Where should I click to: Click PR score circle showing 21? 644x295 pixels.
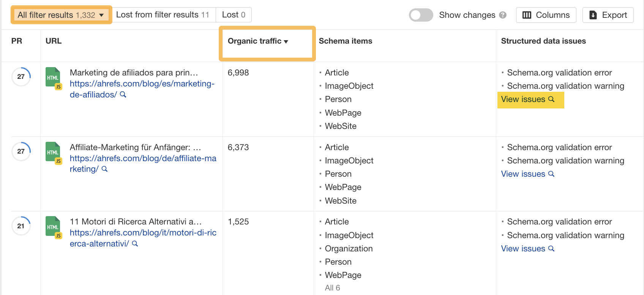[x=21, y=226]
